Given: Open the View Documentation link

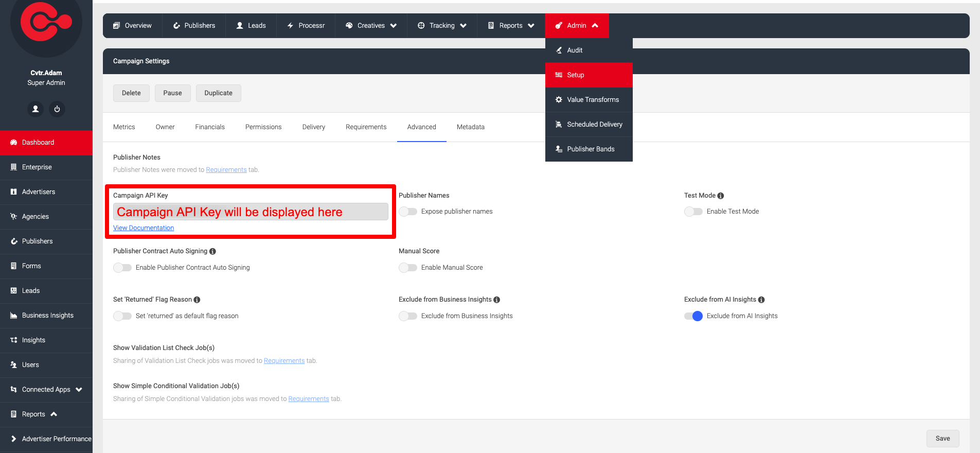Looking at the screenshot, I should pyautogui.click(x=144, y=228).
